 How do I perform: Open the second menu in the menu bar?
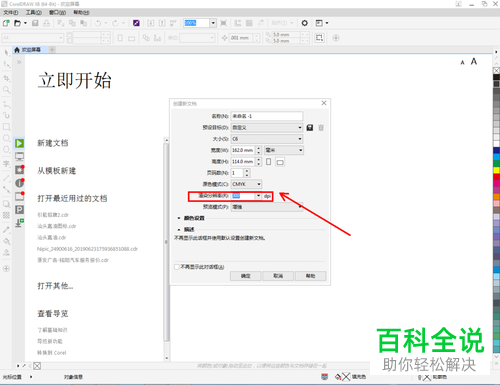click(x=34, y=12)
